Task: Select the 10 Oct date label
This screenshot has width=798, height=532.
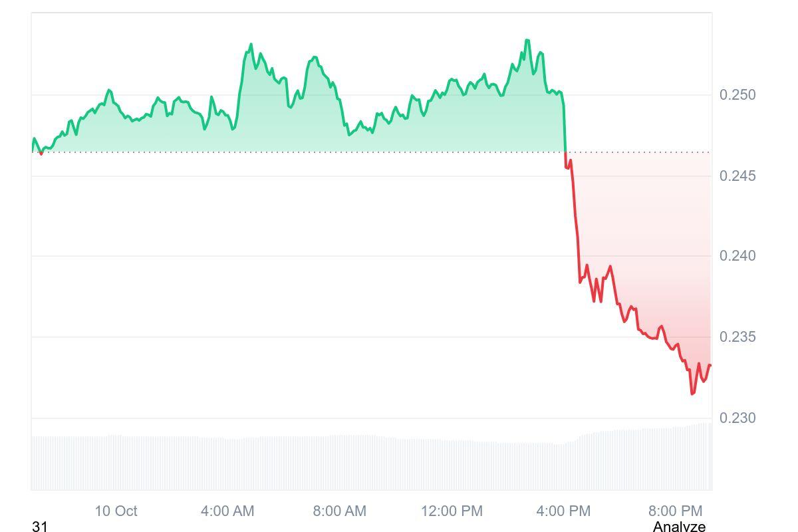Action: tap(116, 511)
